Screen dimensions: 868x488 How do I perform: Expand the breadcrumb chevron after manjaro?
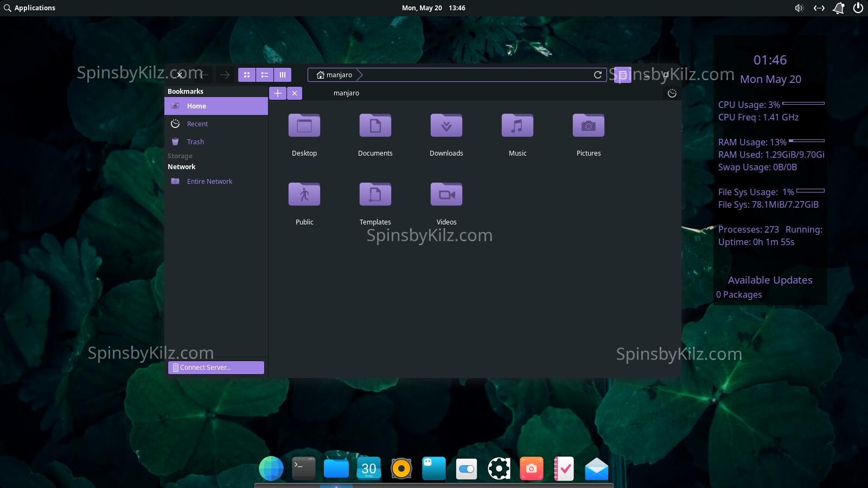[x=359, y=75]
